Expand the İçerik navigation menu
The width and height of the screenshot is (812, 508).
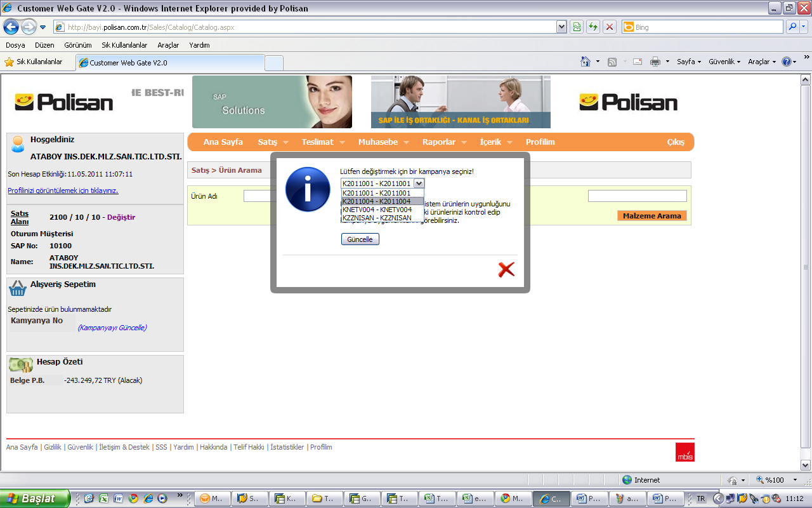point(496,142)
